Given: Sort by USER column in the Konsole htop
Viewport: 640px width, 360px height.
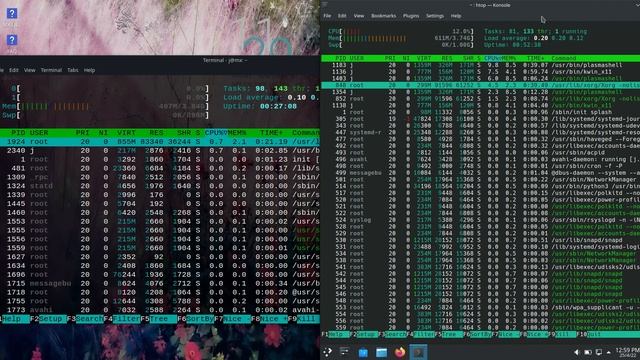Looking at the screenshot, I should 356,58.
